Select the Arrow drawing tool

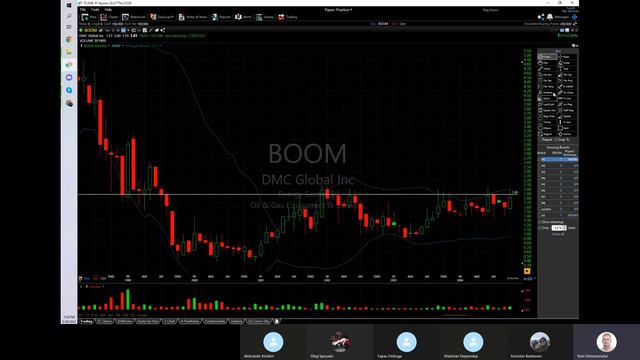[x=567, y=134]
